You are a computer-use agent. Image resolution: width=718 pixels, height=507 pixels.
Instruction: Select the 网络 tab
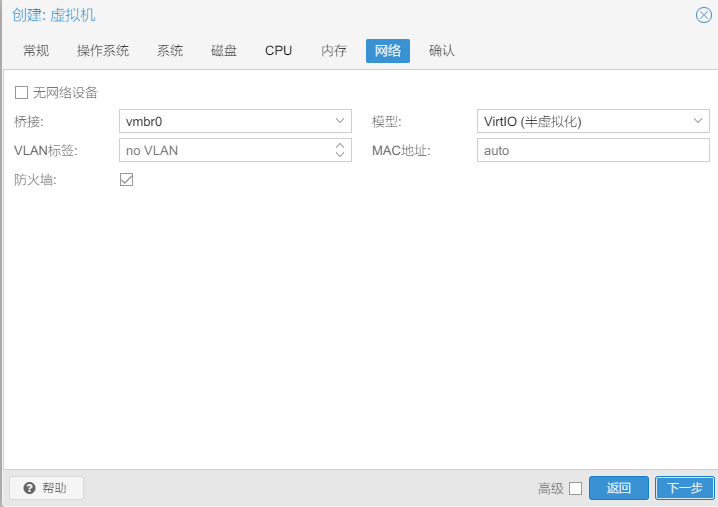388,51
